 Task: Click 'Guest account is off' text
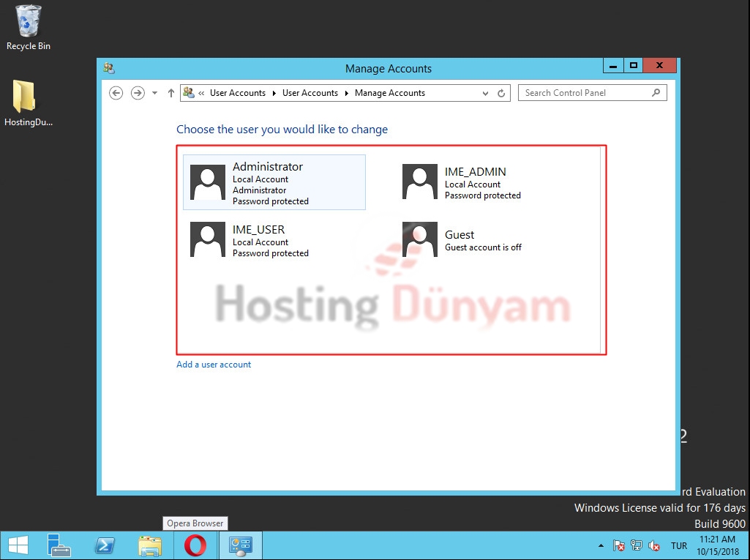click(x=483, y=247)
